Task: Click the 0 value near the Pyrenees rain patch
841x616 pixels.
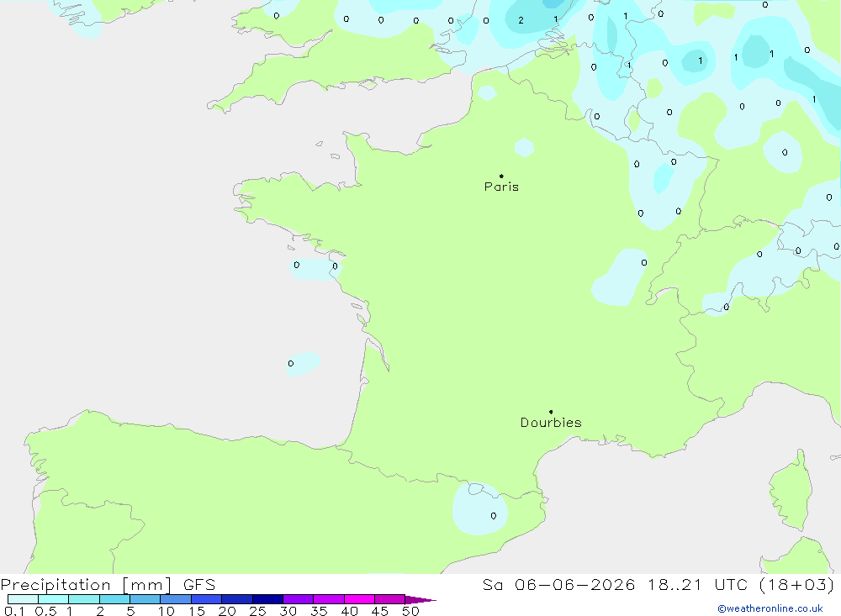Action: pyautogui.click(x=494, y=516)
